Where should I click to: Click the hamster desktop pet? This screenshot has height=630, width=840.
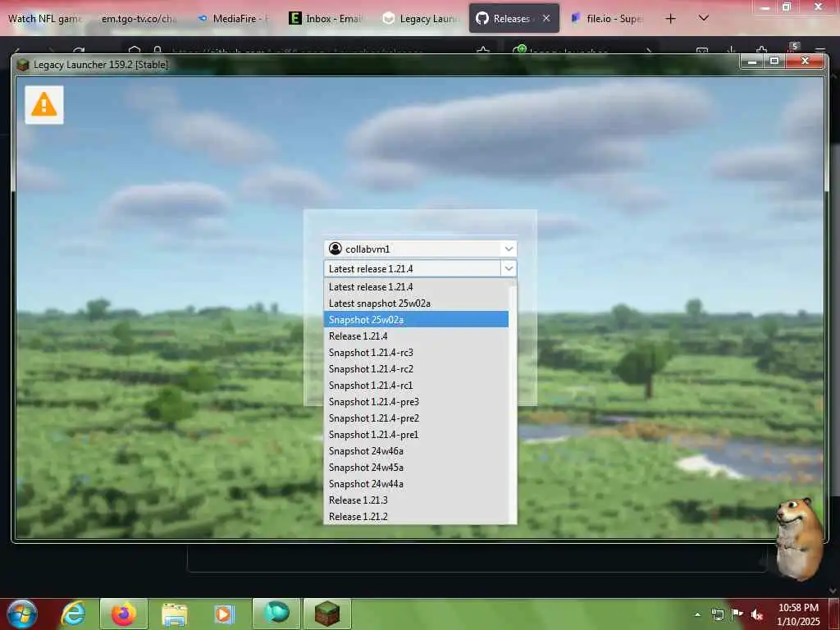point(800,539)
